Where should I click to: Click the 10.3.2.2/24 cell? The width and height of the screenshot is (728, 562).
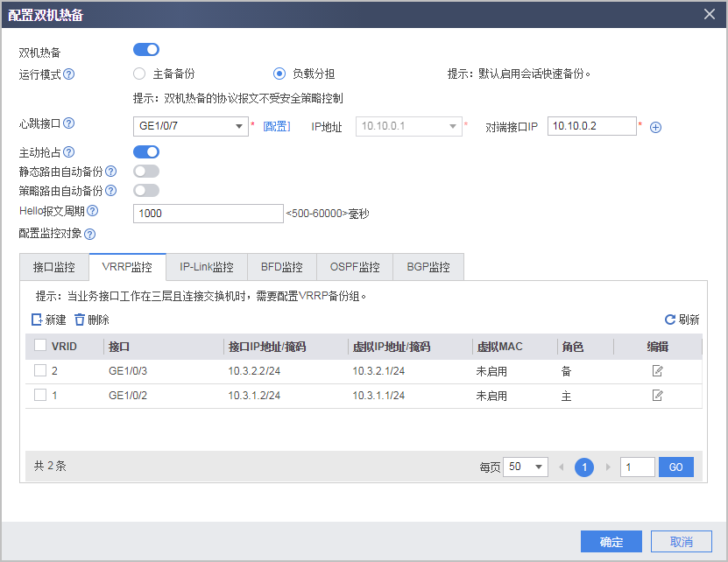[254, 371]
